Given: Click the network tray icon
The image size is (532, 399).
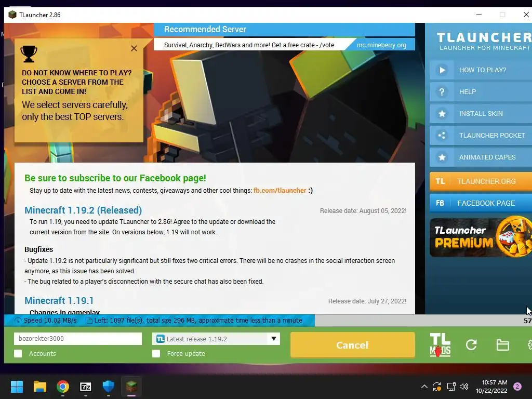Looking at the screenshot, I should click(451, 387).
